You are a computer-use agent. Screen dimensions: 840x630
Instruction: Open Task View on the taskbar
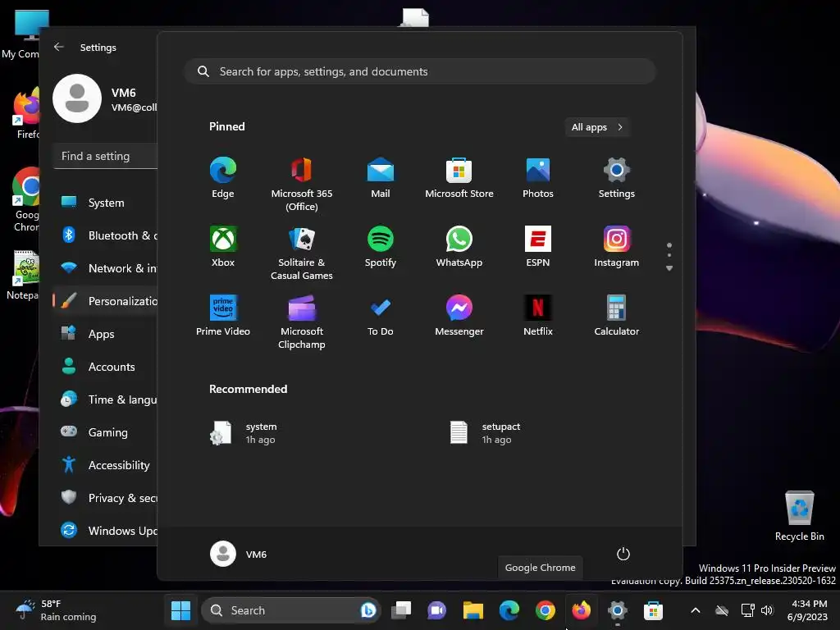pos(400,610)
